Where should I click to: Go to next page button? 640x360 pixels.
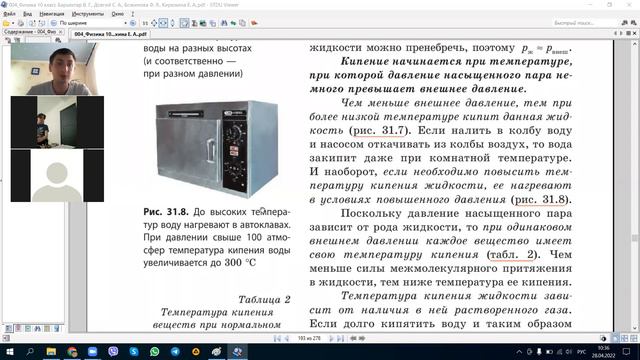click(x=331, y=338)
